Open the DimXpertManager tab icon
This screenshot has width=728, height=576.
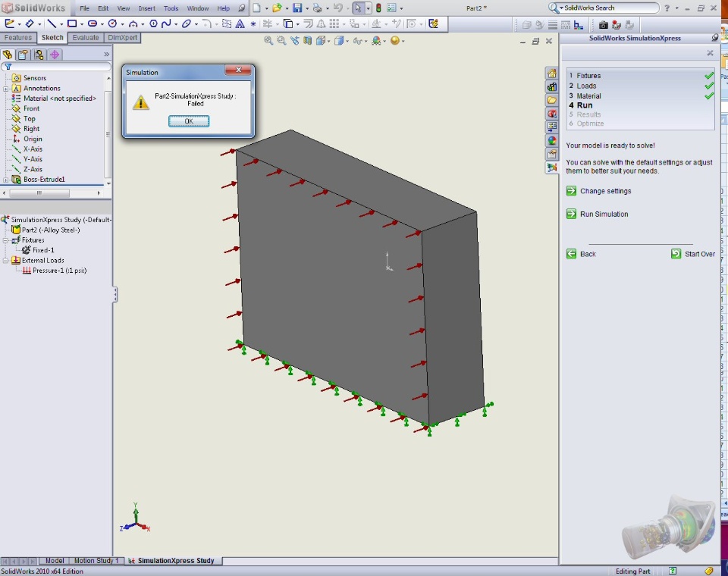[55, 55]
